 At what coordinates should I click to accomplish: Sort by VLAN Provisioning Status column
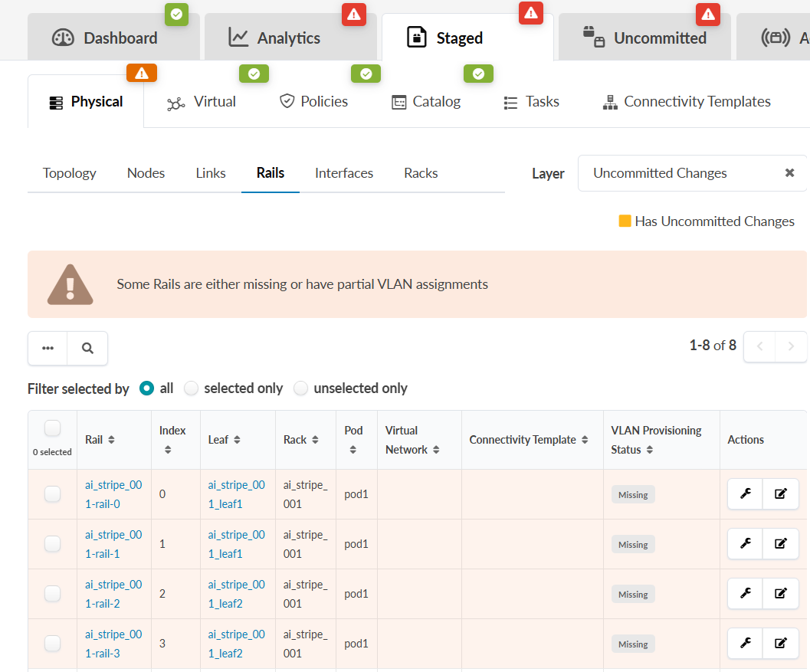click(x=650, y=450)
